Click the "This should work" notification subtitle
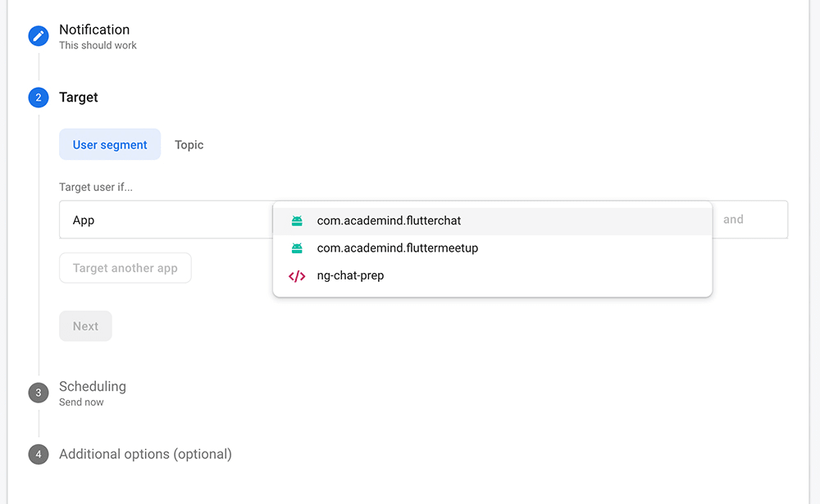820x504 pixels. click(x=98, y=46)
